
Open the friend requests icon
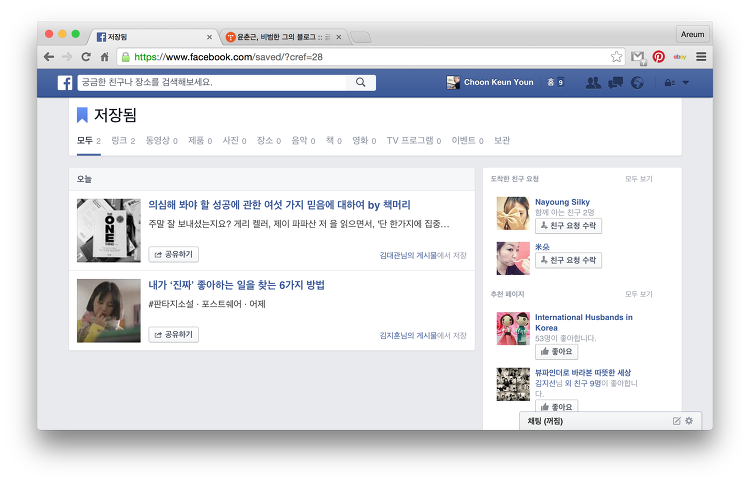tap(594, 83)
